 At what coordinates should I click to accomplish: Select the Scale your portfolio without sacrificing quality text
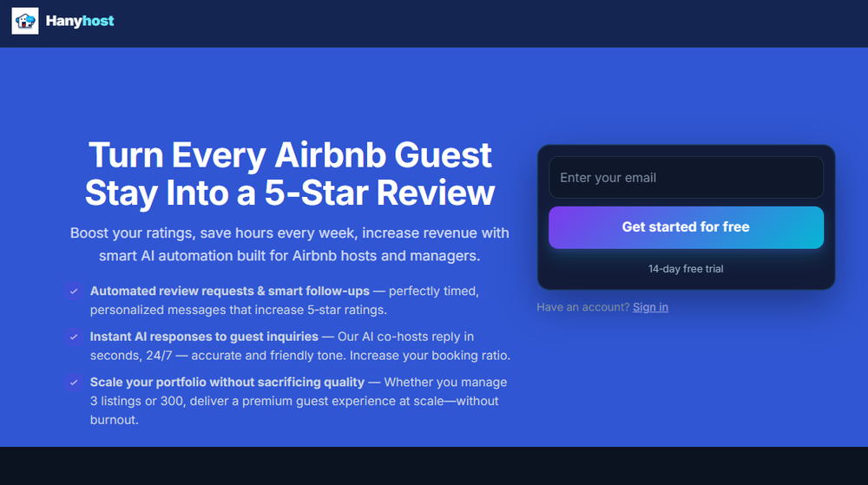pyautogui.click(x=227, y=383)
